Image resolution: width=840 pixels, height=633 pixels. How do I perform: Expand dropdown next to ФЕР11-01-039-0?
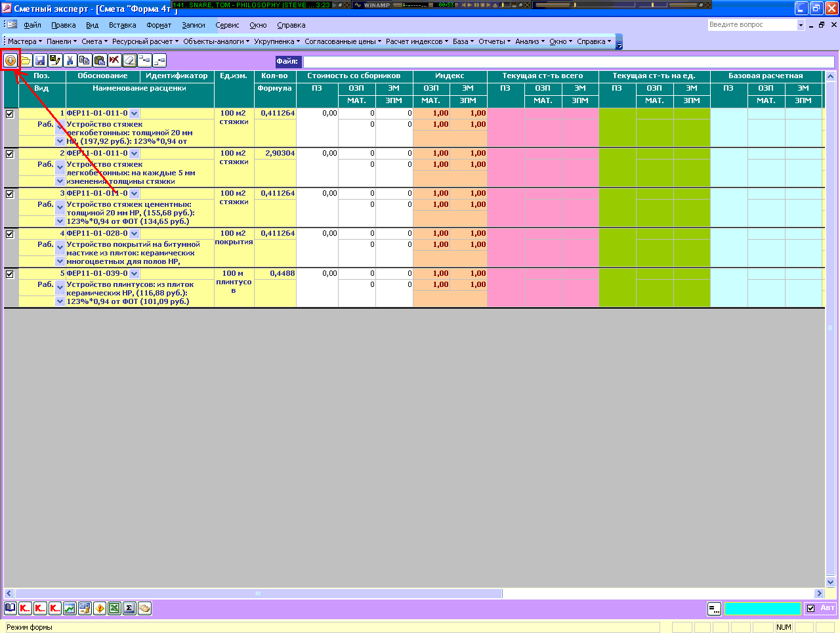click(x=135, y=274)
